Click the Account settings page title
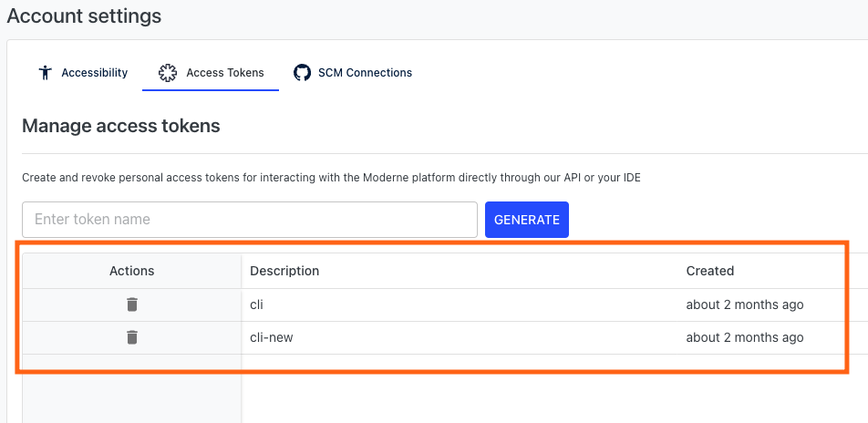Image resolution: width=868 pixels, height=423 pixels. [x=84, y=16]
